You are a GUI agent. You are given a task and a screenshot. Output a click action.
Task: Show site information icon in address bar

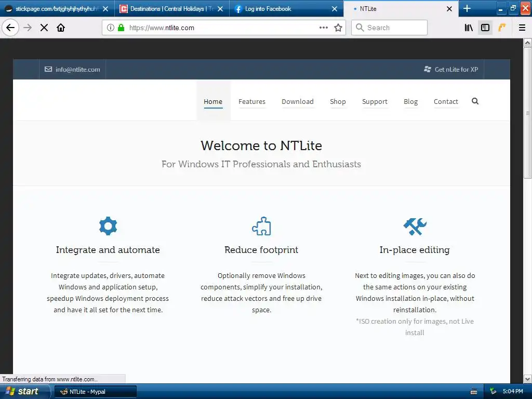pos(110,28)
